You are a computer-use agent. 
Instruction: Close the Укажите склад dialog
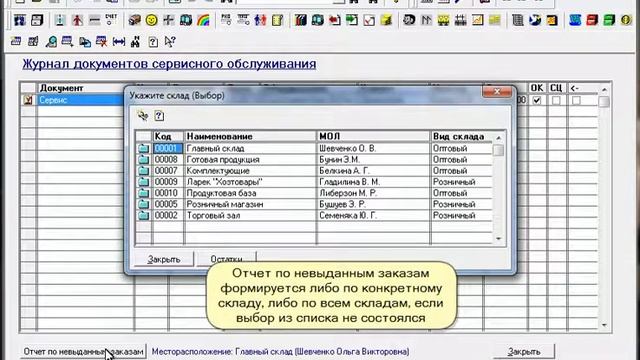(497, 91)
